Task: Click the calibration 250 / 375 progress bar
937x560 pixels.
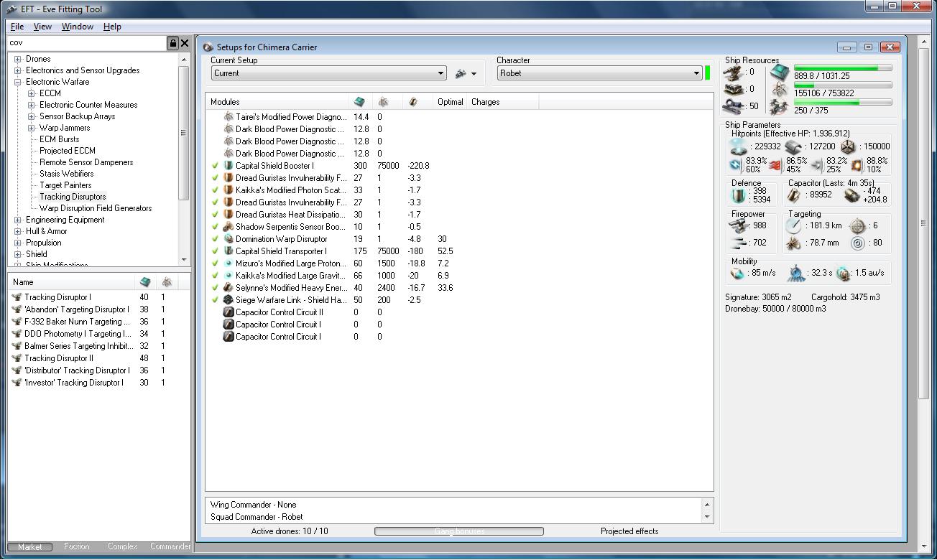Action: point(843,103)
